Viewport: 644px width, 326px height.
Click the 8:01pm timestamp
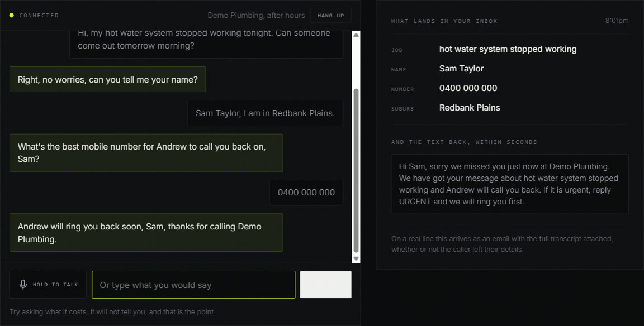click(x=617, y=21)
